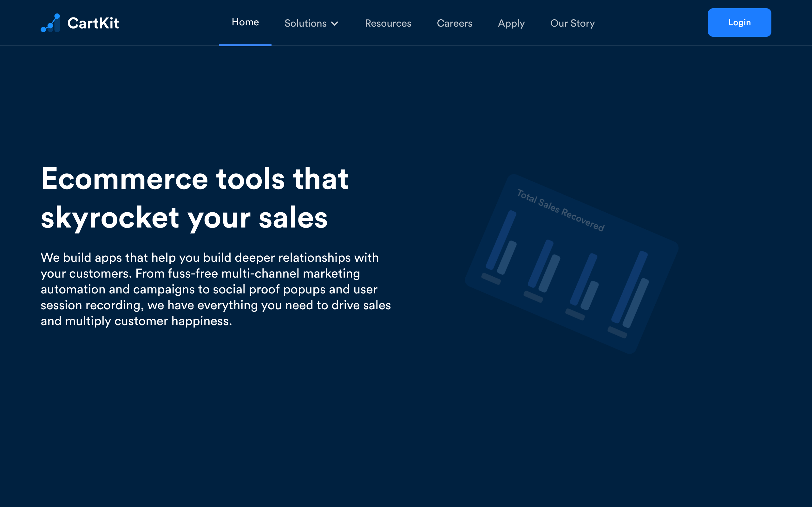Click the CartKit chart logo icon

tap(50, 23)
